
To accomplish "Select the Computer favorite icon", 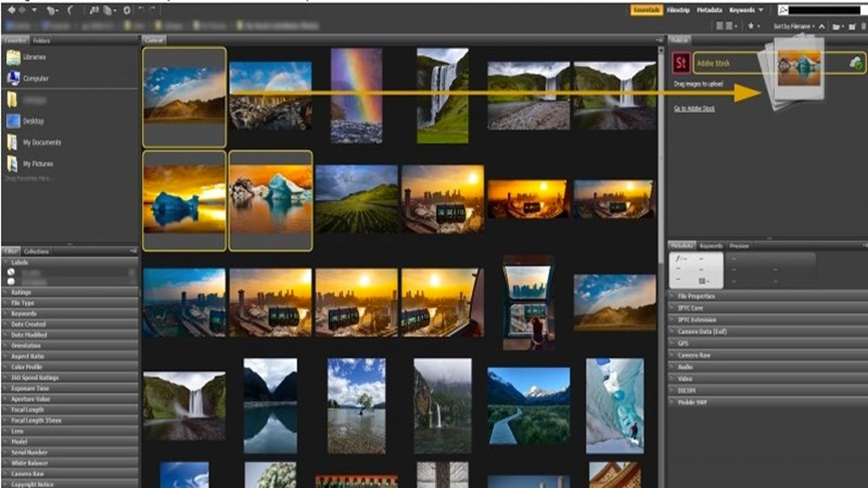I will (x=14, y=79).
